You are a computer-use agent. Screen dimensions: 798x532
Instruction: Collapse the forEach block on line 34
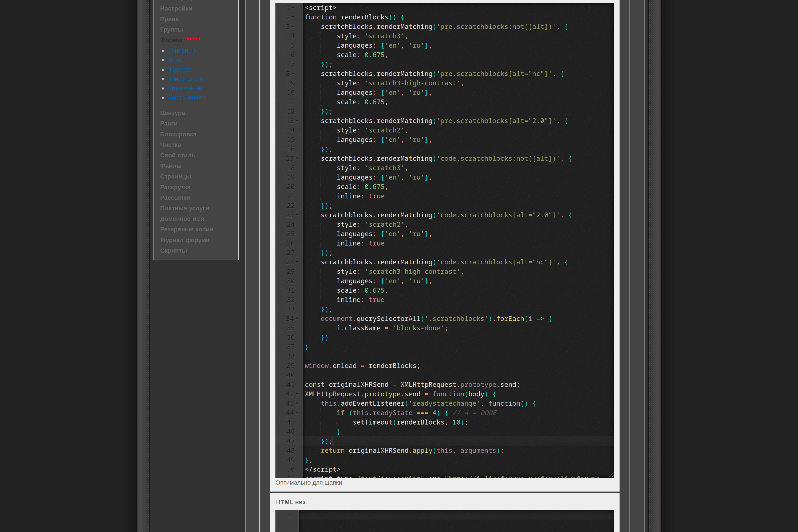pyautogui.click(x=297, y=319)
